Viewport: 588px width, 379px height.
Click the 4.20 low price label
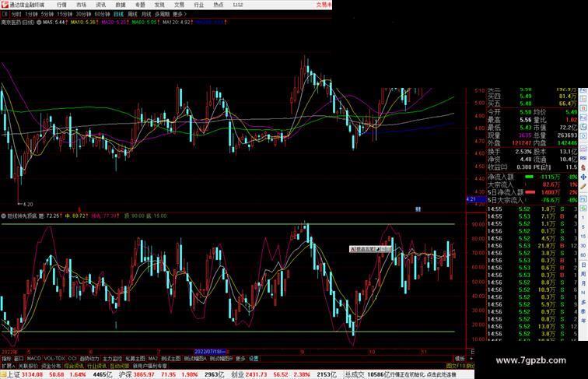28,205
